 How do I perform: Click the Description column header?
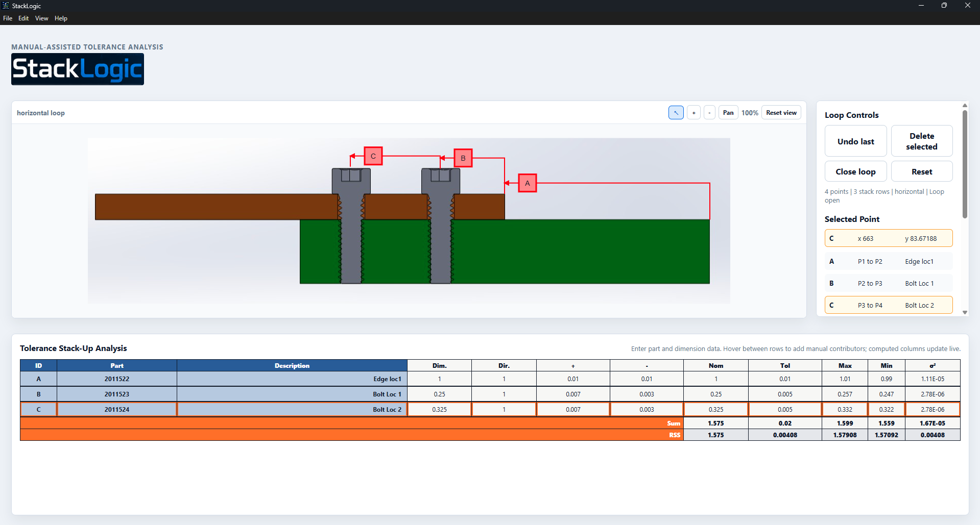[x=292, y=365]
